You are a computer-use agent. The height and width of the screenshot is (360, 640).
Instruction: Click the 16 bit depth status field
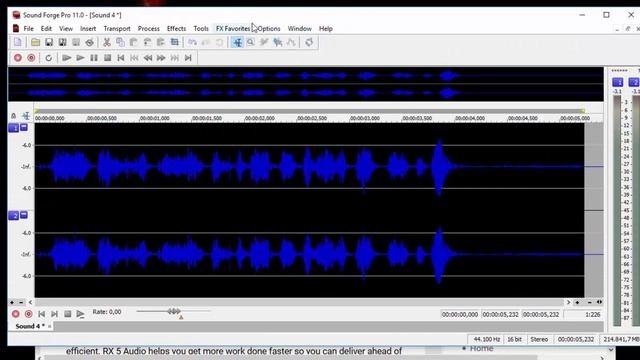click(514, 339)
